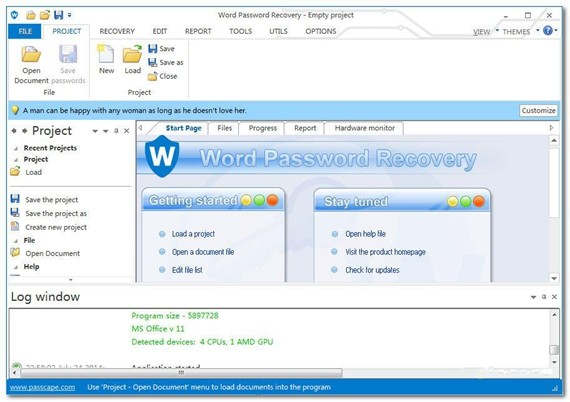Click Start Page down scroll arrow

(x=554, y=278)
